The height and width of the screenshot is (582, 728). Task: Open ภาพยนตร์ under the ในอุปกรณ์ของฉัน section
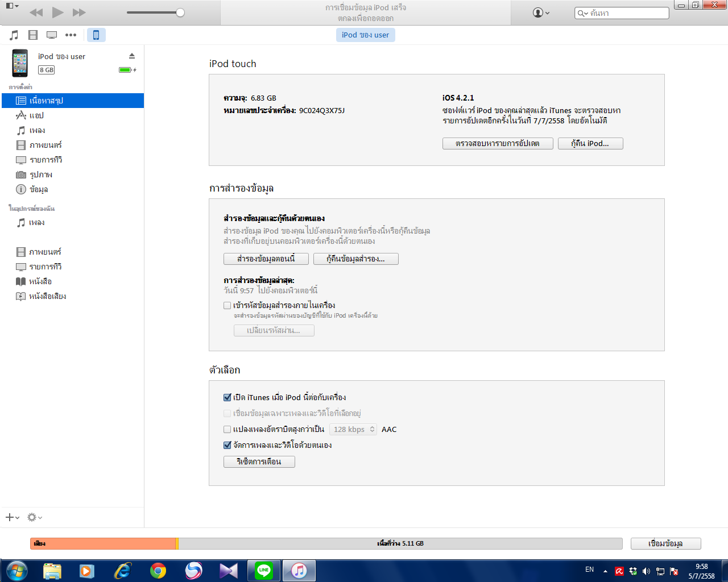73,252
